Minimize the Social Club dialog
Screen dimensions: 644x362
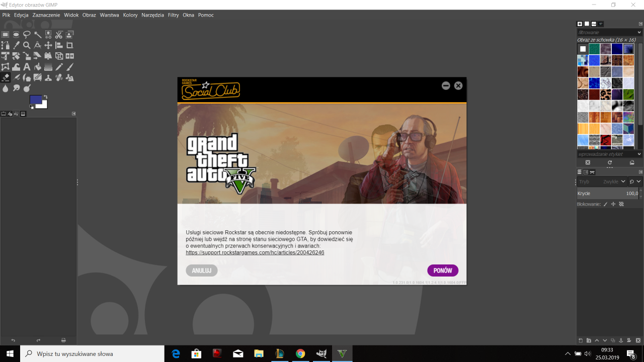[446, 85]
